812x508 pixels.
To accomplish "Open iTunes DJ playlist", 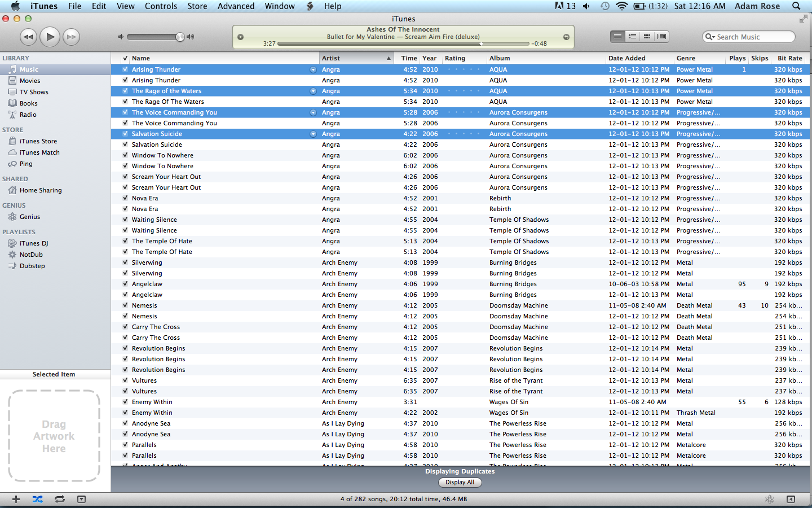I will pos(55,243).
